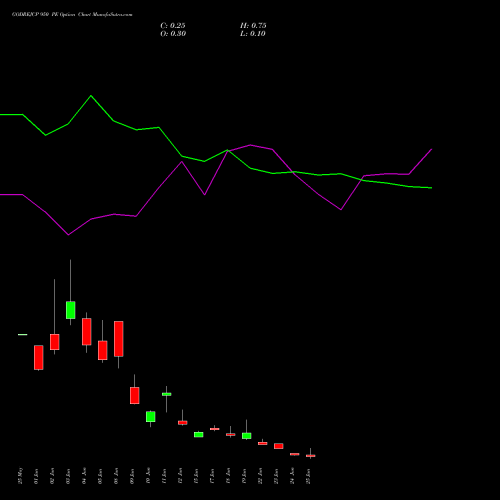Click the red candle for 01 Jun
The width and height of the screenshot is (500, 500).
pos(39,357)
